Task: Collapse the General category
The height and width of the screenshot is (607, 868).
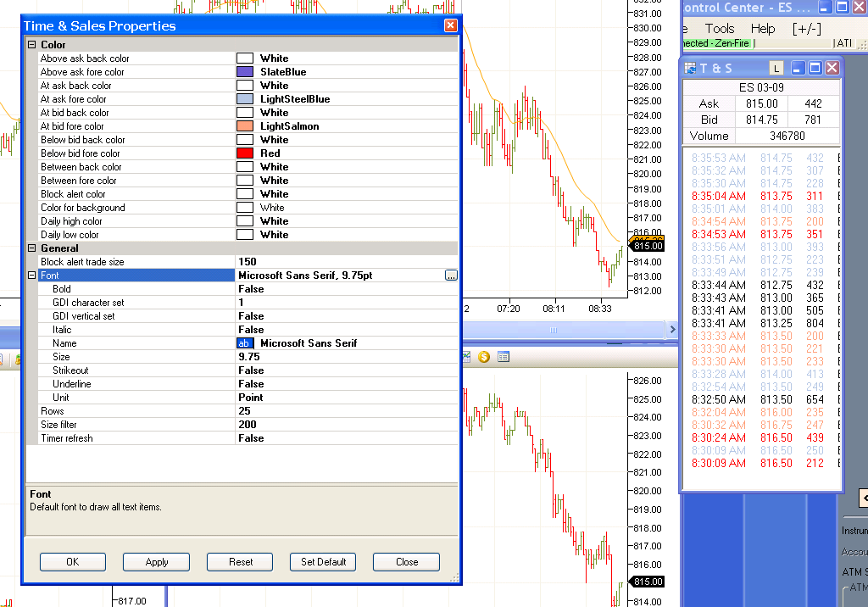Action: coord(31,248)
